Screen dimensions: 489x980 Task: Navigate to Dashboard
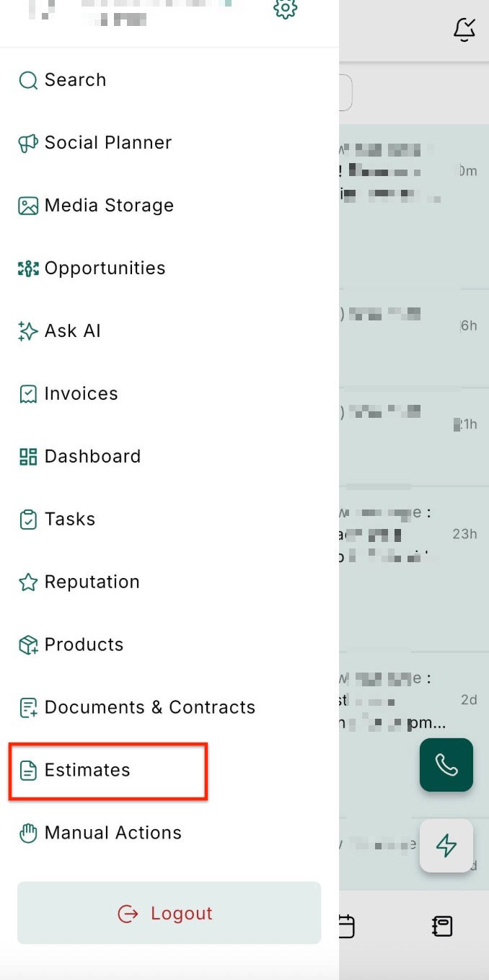[92, 457]
